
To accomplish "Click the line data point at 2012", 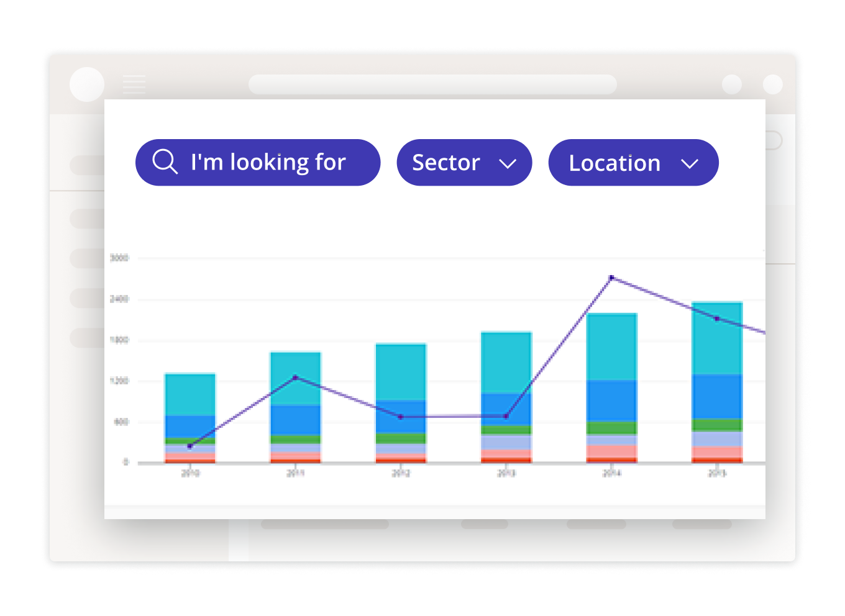I will coord(401,417).
